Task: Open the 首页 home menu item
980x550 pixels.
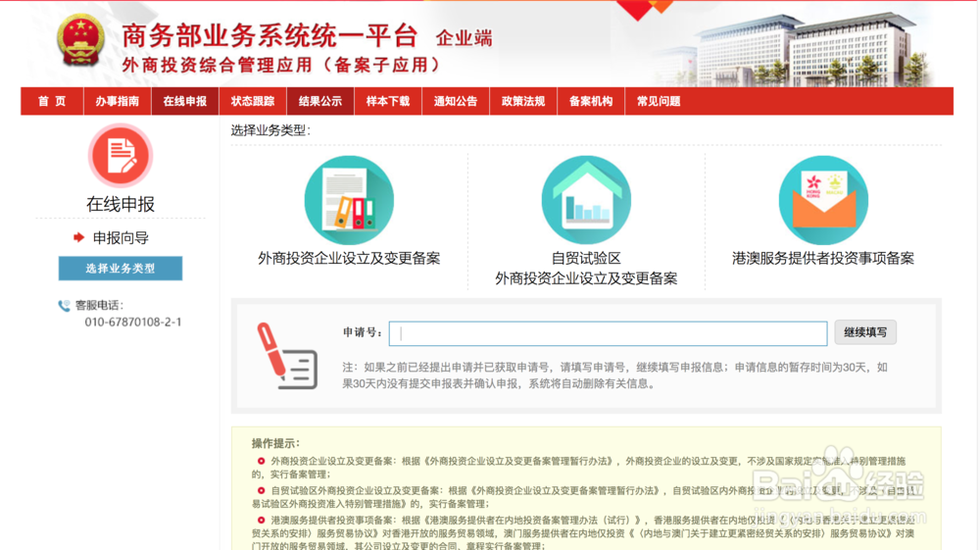Action: 52,101
